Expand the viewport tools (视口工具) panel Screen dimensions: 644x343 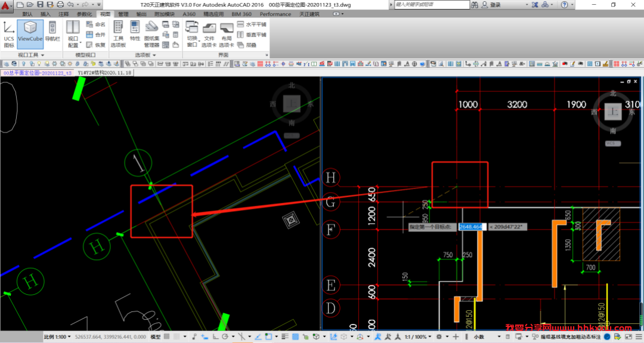(31, 55)
